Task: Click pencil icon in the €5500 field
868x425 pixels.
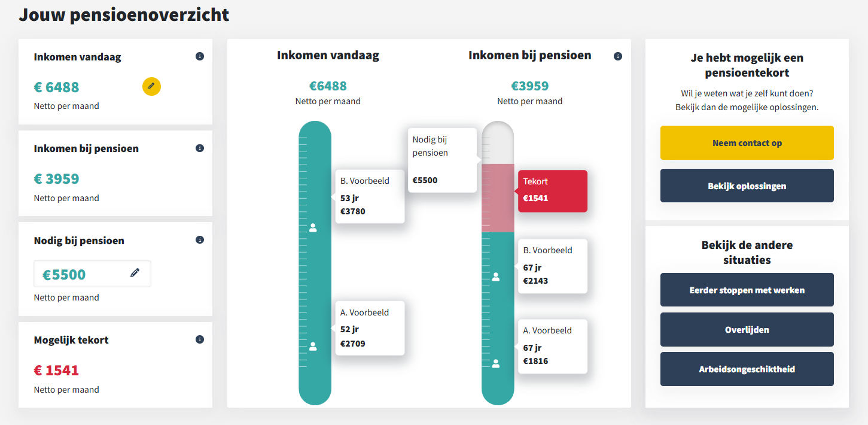Action: [x=135, y=273]
